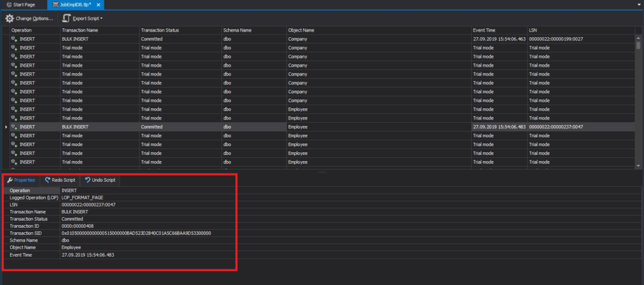Click INSERT icon of first BULK INSERT row

pyautogui.click(x=14, y=39)
